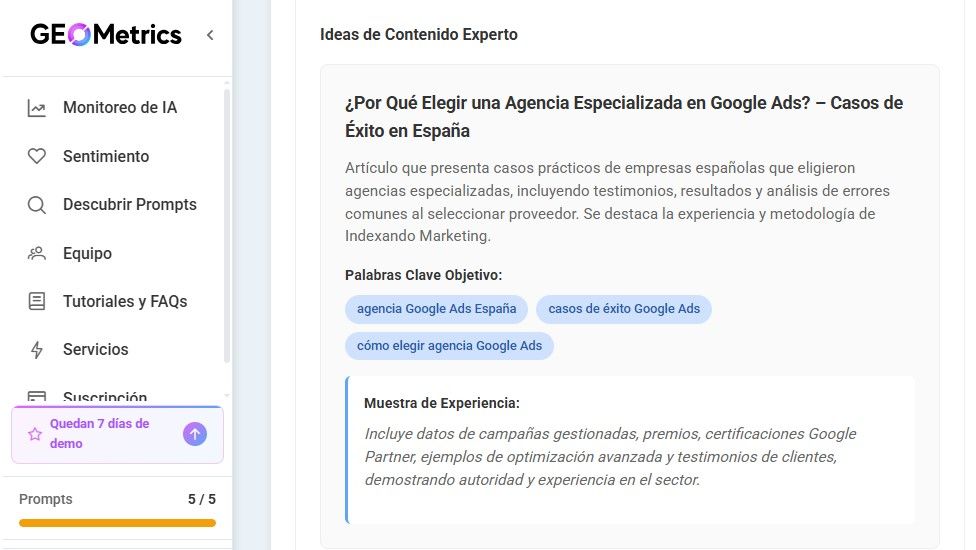
Task: Click the article title about Agencia Especializada
Action: tap(624, 117)
